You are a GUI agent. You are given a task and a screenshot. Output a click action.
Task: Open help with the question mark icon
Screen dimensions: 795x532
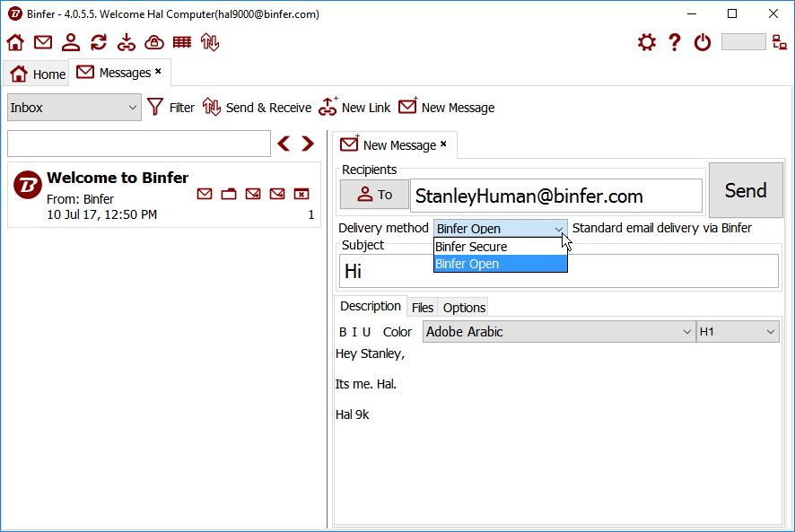point(675,42)
